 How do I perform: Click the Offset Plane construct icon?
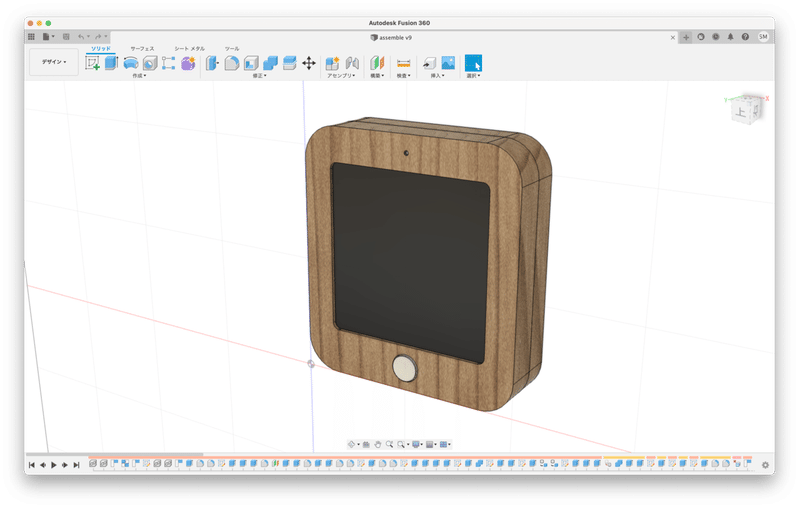[x=377, y=63]
